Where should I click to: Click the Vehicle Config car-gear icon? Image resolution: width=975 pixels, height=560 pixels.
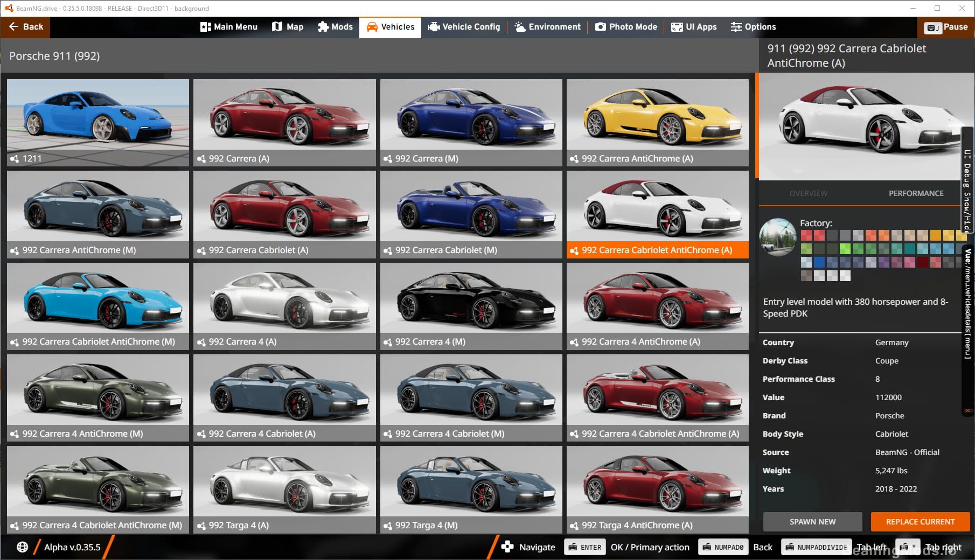pos(434,27)
